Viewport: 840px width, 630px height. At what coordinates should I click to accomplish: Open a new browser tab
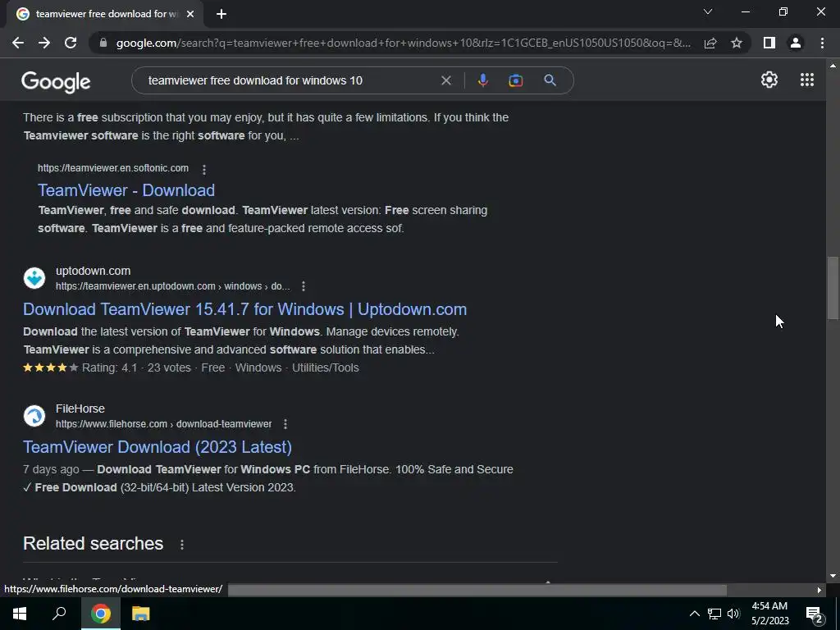pyautogui.click(x=221, y=14)
